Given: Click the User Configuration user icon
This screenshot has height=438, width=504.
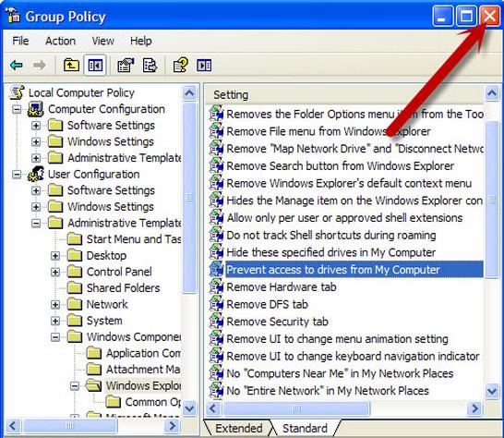Looking at the screenshot, I should pos(36,174).
